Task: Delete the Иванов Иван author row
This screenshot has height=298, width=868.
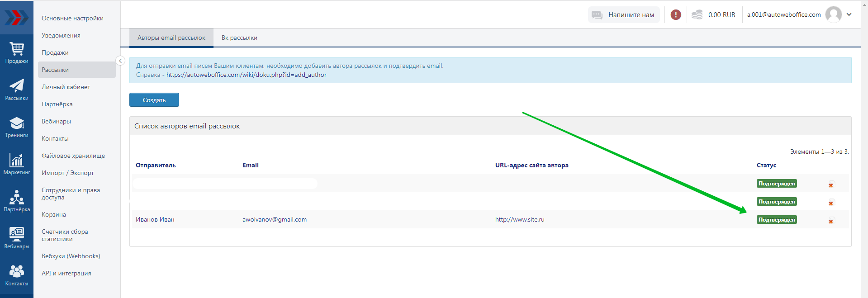Action: pyautogui.click(x=831, y=221)
